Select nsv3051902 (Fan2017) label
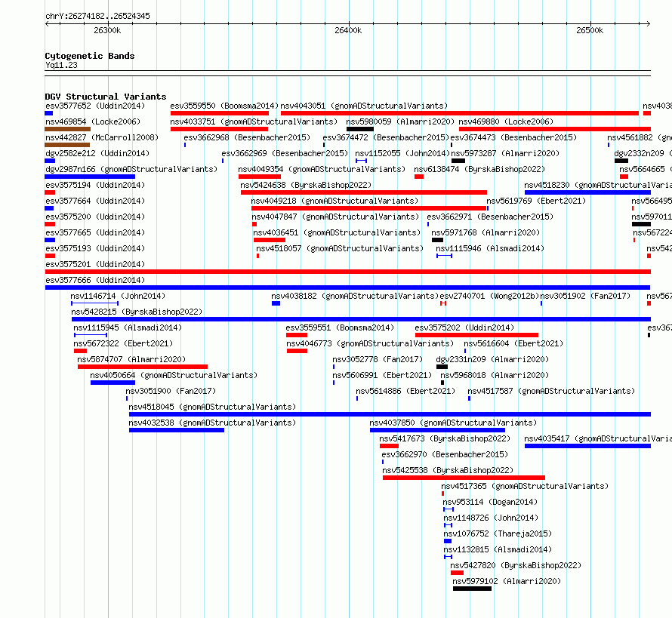Viewport: 672px width, 618px height. click(585, 296)
